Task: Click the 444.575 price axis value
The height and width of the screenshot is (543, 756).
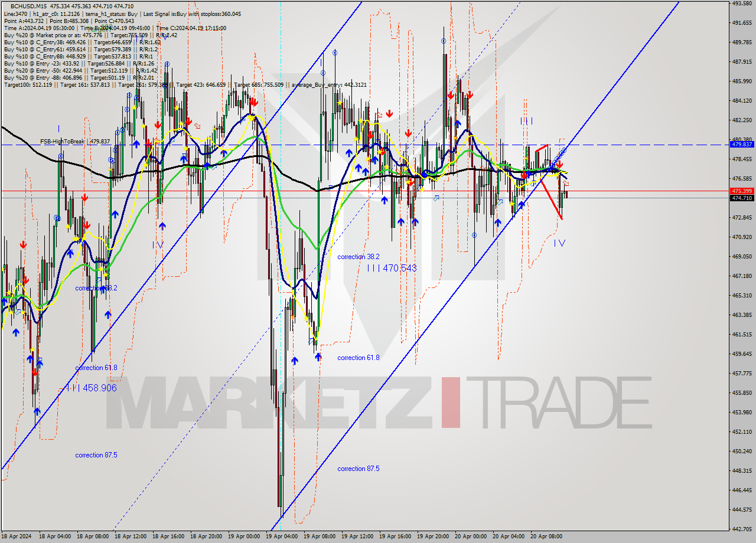Action: point(742,510)
